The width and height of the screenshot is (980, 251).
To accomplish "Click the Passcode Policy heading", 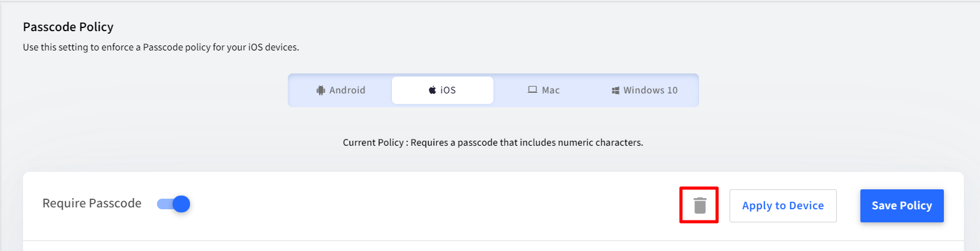I will [69, 27].
